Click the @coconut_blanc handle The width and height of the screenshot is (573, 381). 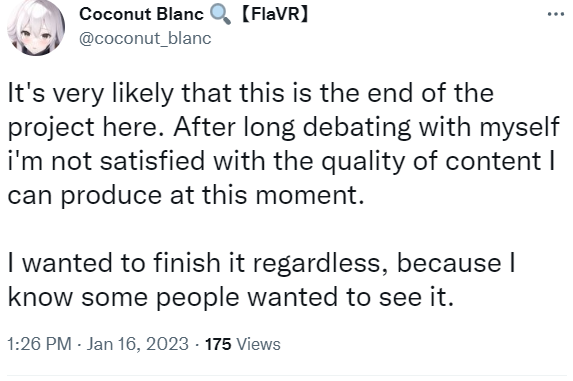click(x=145, y=39)
